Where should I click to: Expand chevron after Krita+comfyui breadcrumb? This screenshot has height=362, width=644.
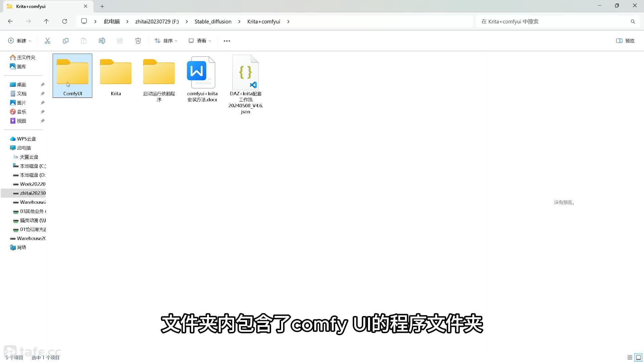(x=288, y=21)
